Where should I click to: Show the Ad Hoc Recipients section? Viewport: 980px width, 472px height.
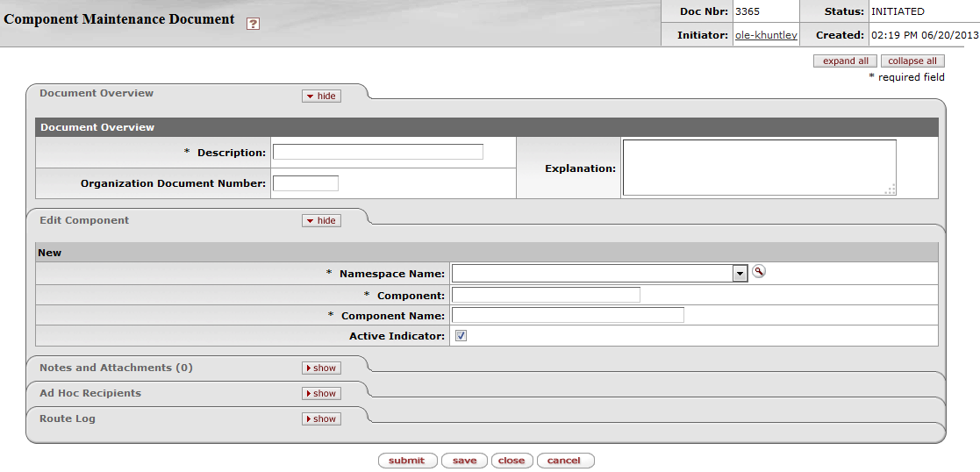[321, 394]
